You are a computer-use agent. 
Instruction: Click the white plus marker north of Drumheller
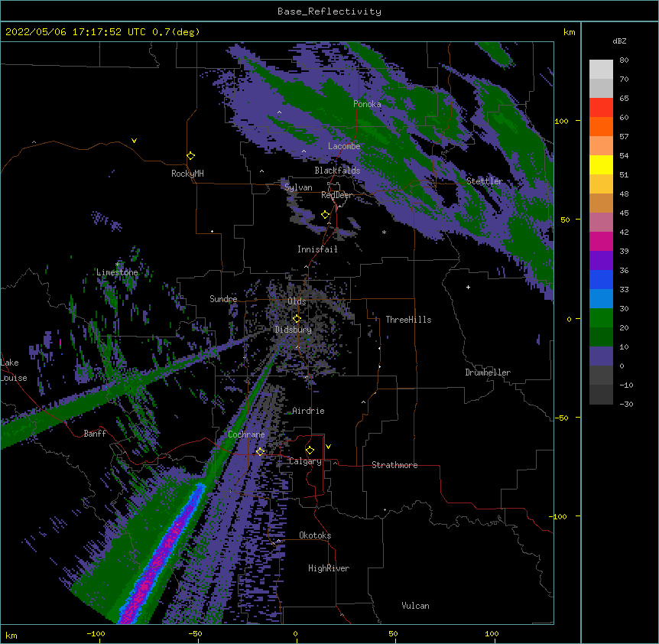[x=468, y=287]
